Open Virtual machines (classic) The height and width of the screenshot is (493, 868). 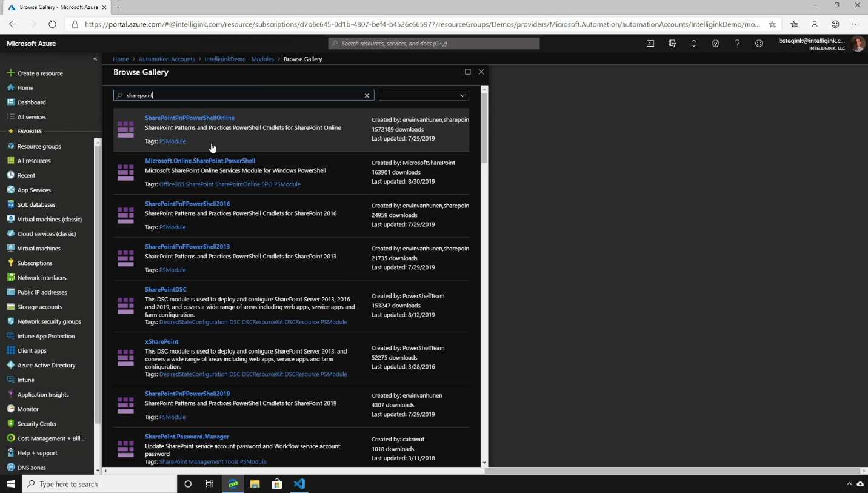pos(50,220)
